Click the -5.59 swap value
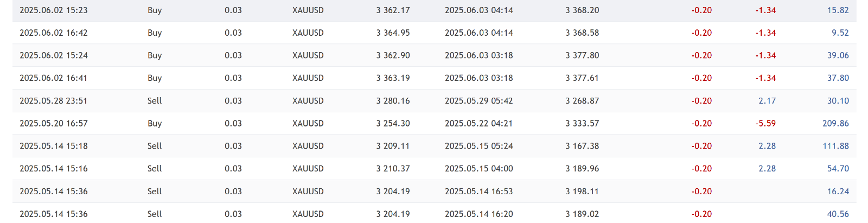This screenshot has width=868, height=223. (765, 124)
